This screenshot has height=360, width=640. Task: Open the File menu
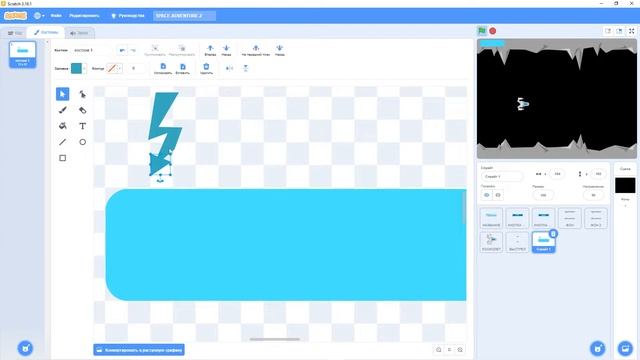tap(56, 16)
